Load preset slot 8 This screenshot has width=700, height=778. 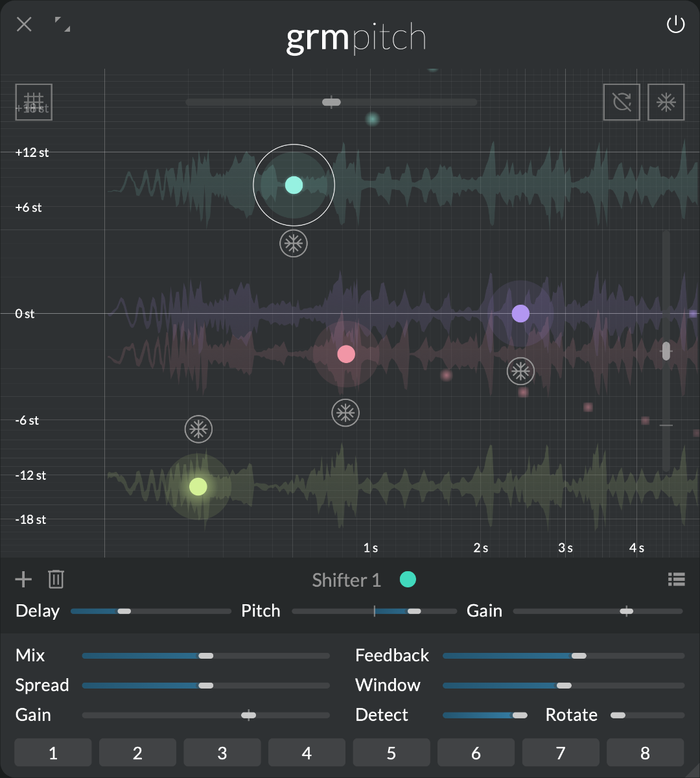(x=645, y=753)
